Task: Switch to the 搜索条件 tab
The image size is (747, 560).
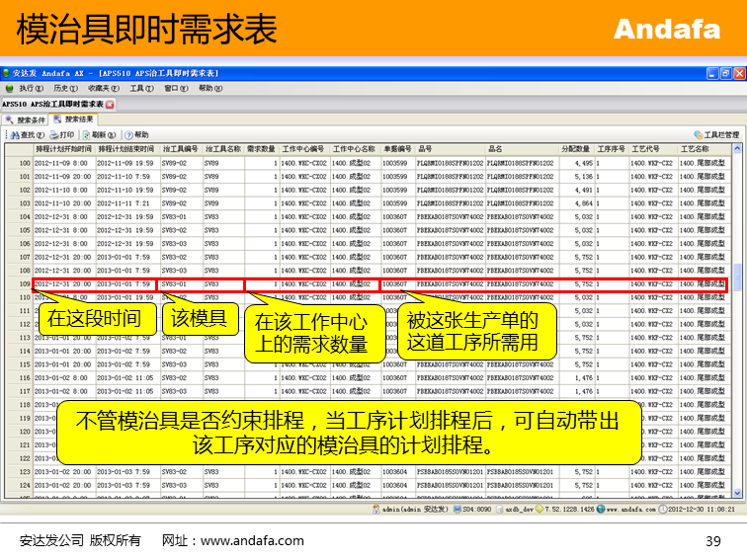Action: pyautogui.click(x=25, y=120)
